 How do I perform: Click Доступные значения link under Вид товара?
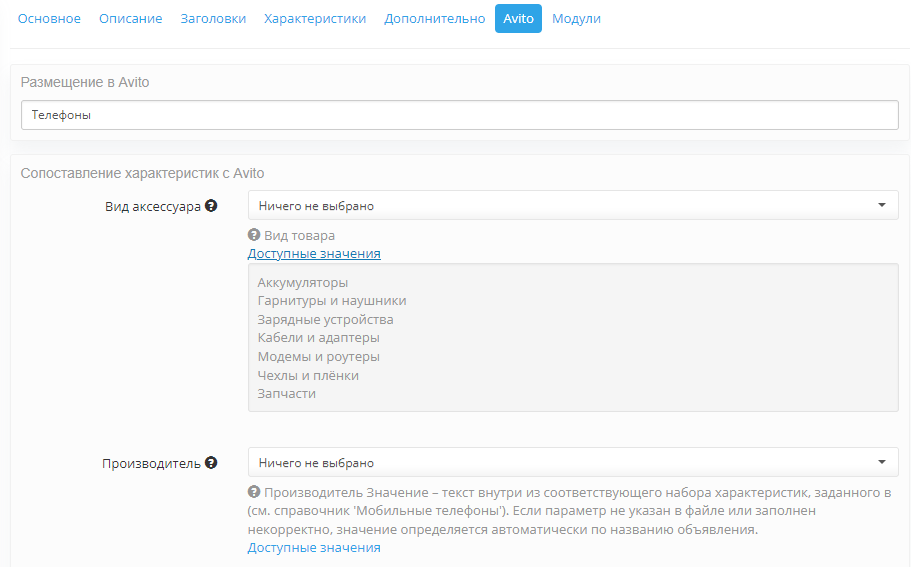click(314, 253)
